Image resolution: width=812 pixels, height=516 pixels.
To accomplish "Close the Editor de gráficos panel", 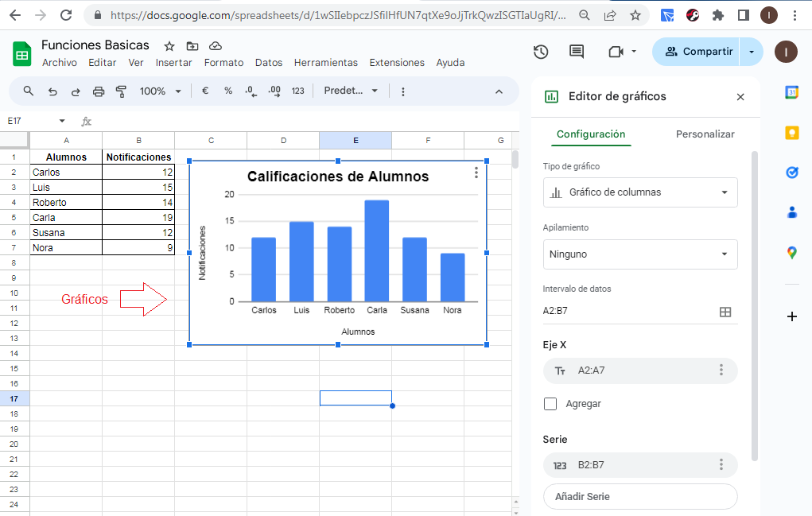I will pyautogui.click(x=740, y=97).
